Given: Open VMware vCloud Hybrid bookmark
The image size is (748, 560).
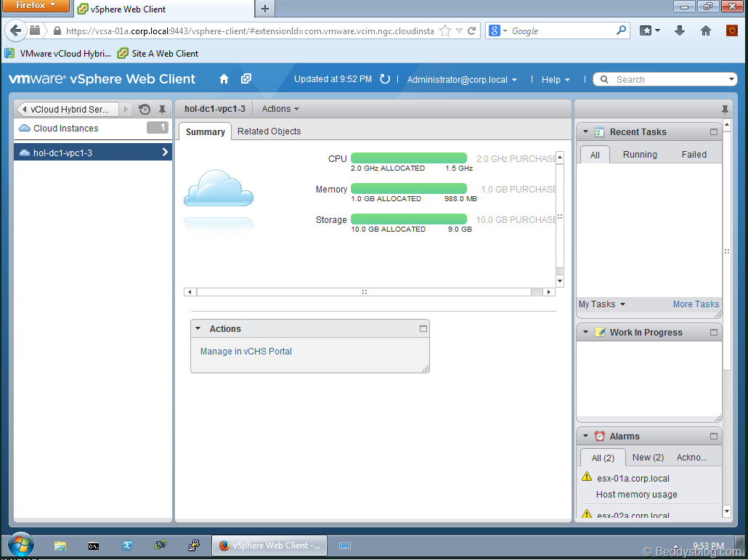Looking at the screenshot, I should click(57, 54).
